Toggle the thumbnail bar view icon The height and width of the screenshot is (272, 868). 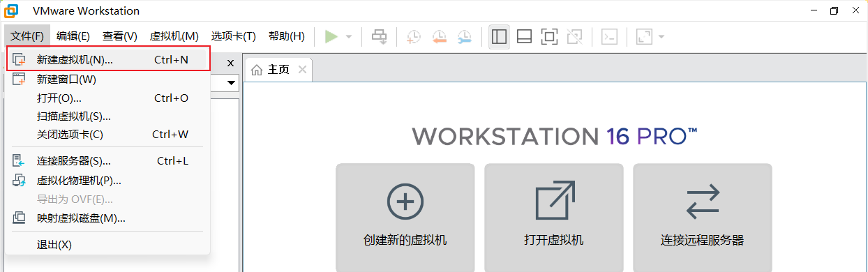click(525, 36)
